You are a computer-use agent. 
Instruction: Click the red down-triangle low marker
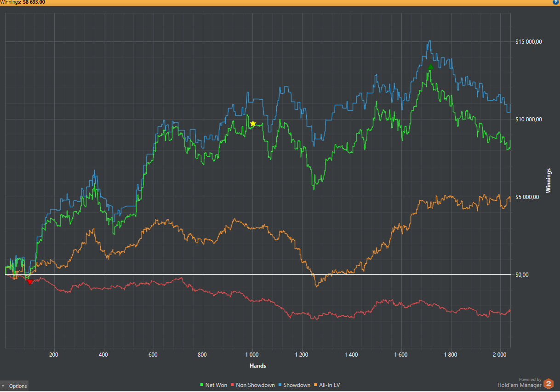(x=30, y=281)
